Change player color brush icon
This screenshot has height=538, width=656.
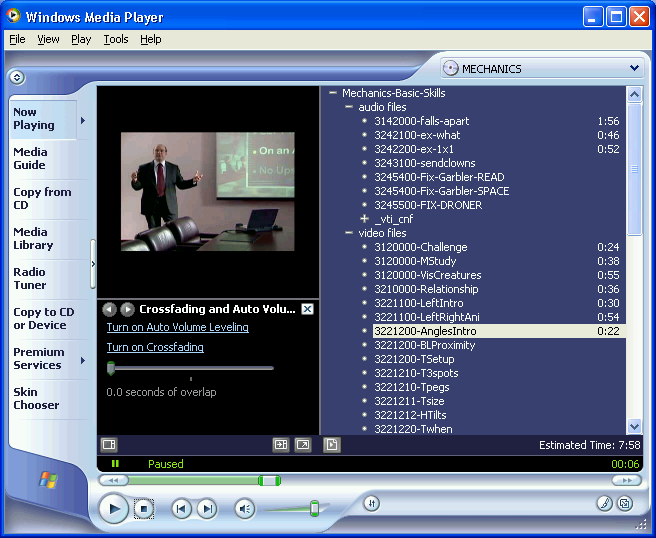[604, 503]
